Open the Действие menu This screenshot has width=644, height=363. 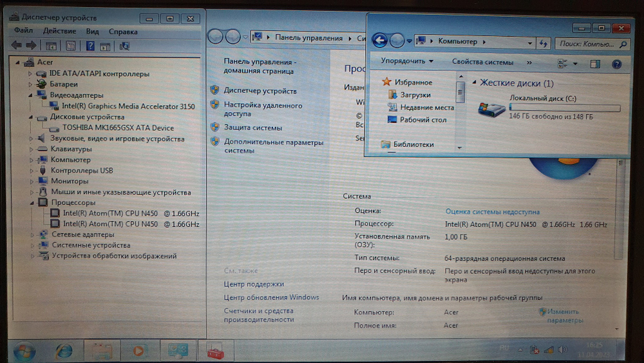point(59,31)
